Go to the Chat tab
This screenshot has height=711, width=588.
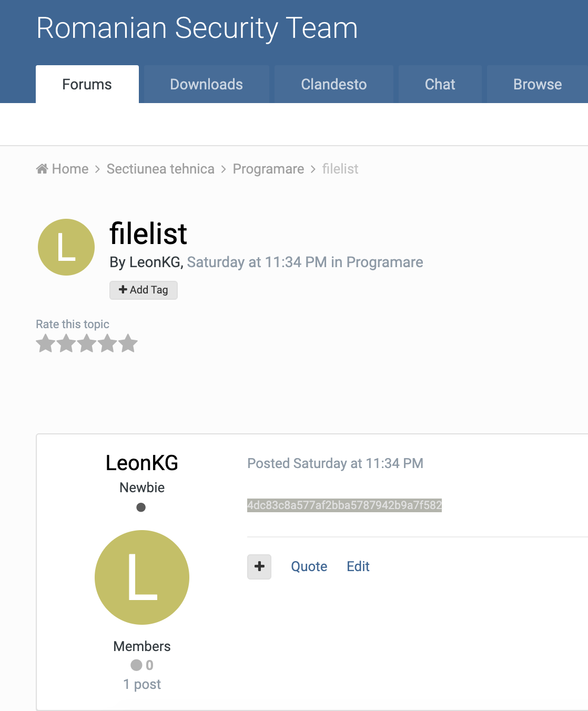tap(440, 84)
